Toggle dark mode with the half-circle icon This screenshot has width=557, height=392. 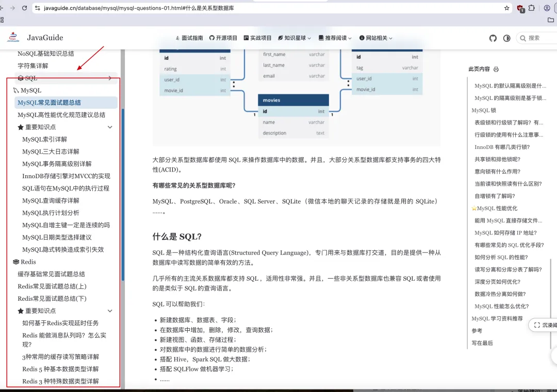506,38
